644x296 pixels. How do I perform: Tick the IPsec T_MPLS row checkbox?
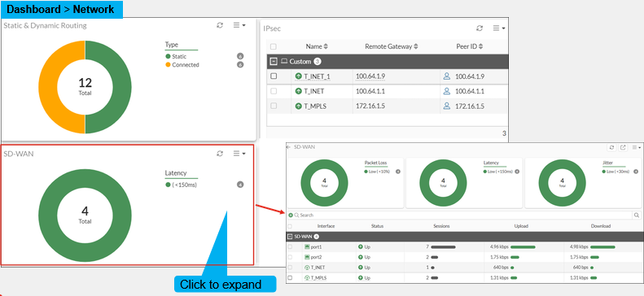coord(274,106)
